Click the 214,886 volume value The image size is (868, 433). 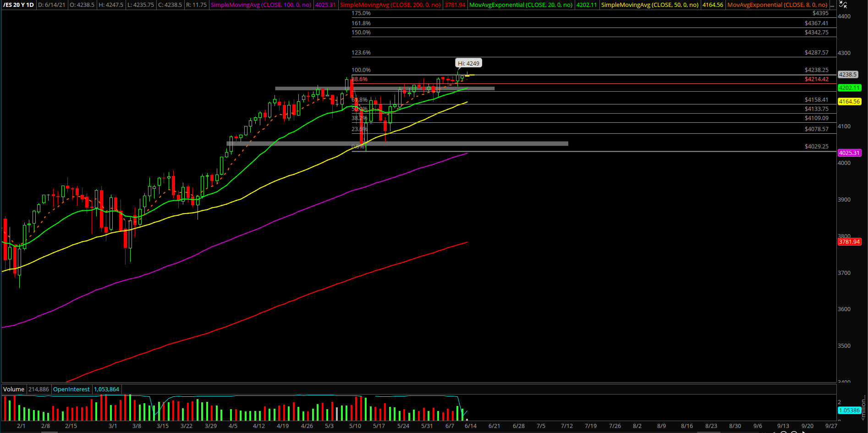tap(38, 389)
